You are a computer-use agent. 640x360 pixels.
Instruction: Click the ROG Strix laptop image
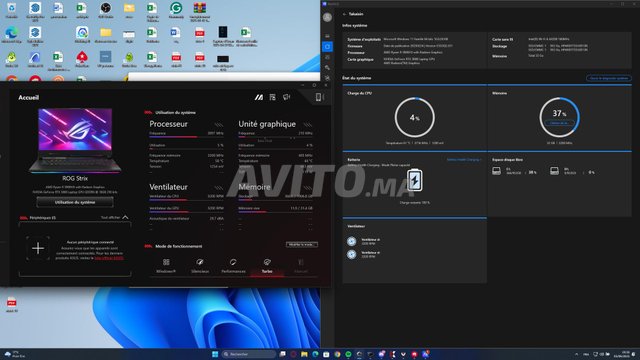tap(75, 140)
